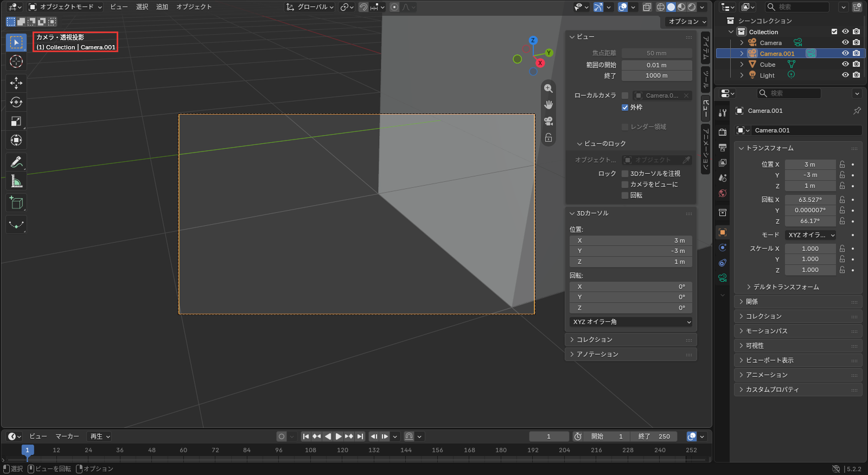Open the オブジェクト menu in header
868x475 pixels.
pyautogui.click(x=194, y=7)
